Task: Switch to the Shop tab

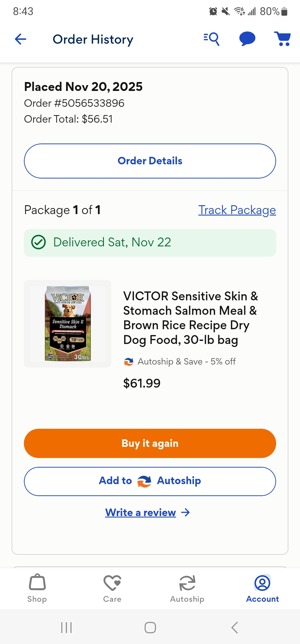Action: 37,588
